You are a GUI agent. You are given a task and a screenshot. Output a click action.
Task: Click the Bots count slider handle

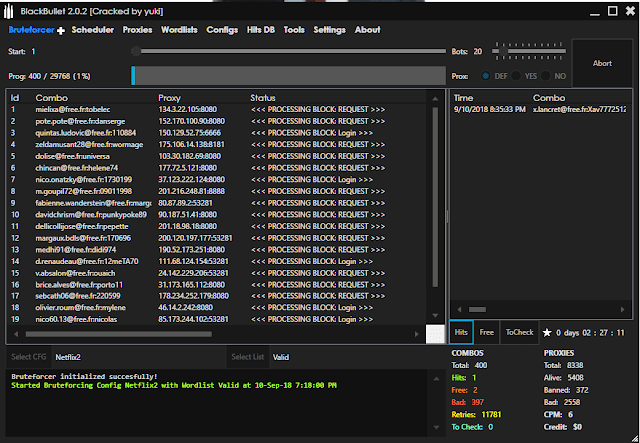pos(503,51)
